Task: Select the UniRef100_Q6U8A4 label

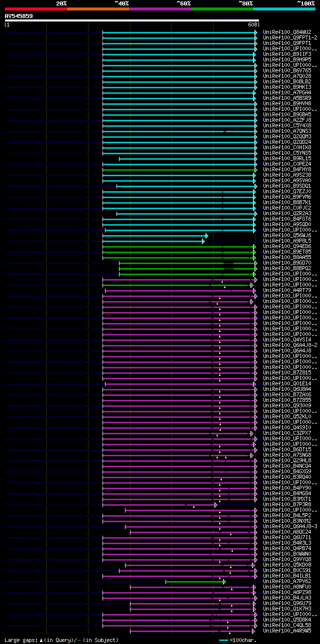Action: tap(287, 389)
